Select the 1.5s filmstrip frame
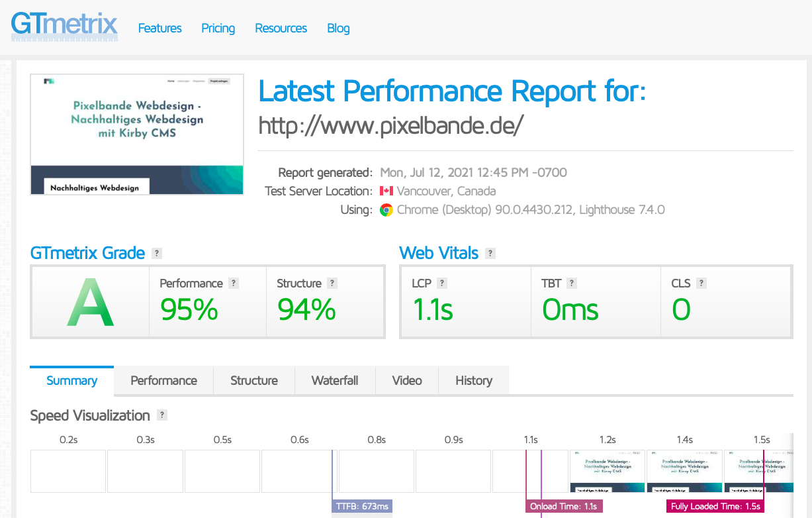 point(760,472)
